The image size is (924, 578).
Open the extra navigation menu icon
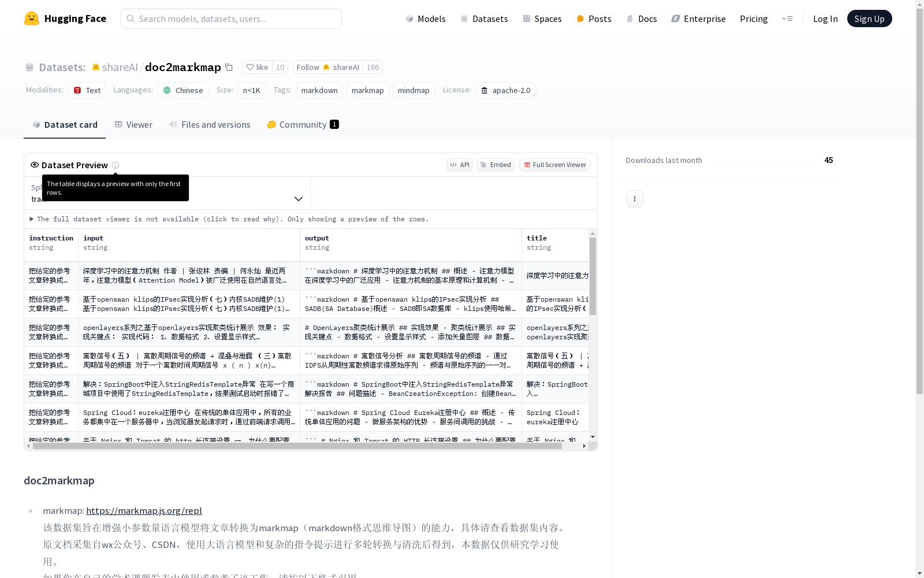pyautogui.click(x=787, y=18)
